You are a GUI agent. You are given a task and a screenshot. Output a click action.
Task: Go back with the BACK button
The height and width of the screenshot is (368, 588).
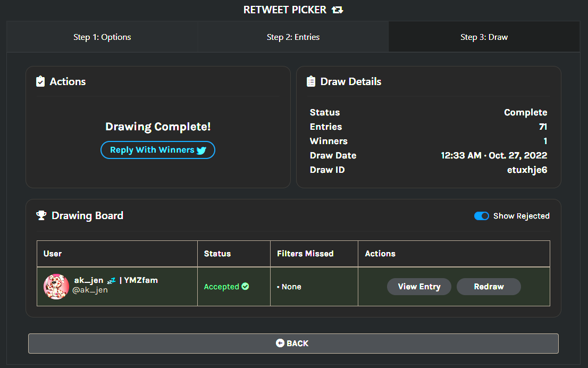tap(293, 344)
